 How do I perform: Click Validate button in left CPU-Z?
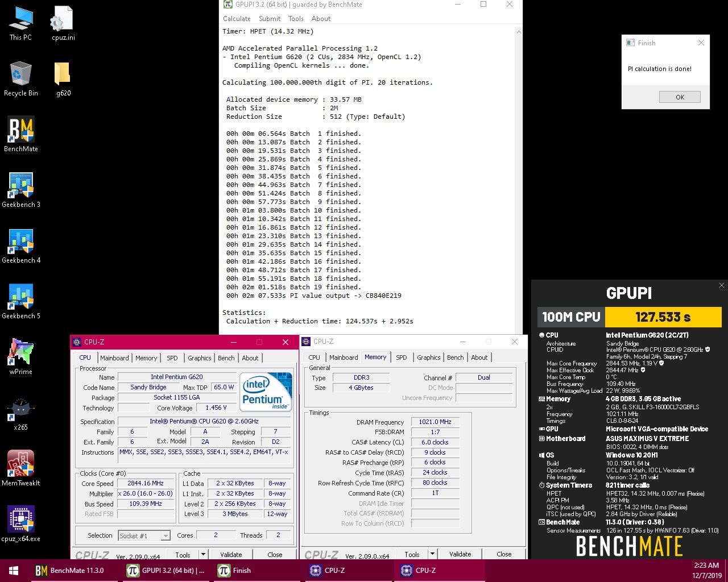coord(231,554)
